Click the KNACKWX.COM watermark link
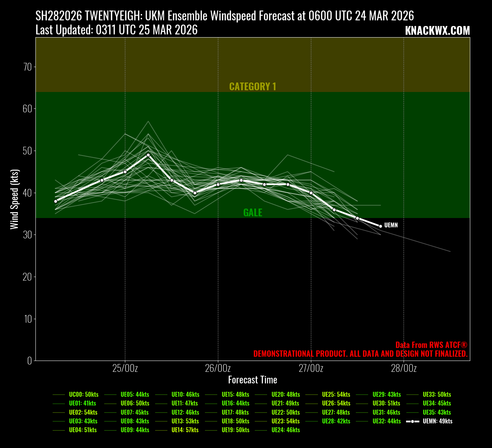This screenshot has width=492, height=448. coord(437,31)
